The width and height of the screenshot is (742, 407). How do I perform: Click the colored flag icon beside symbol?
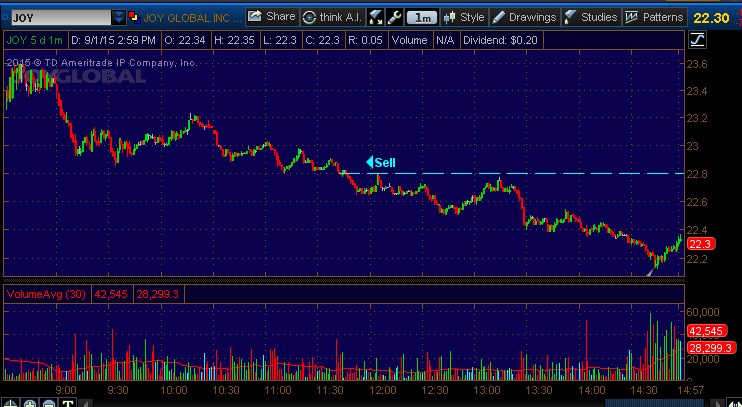[135, 17]
